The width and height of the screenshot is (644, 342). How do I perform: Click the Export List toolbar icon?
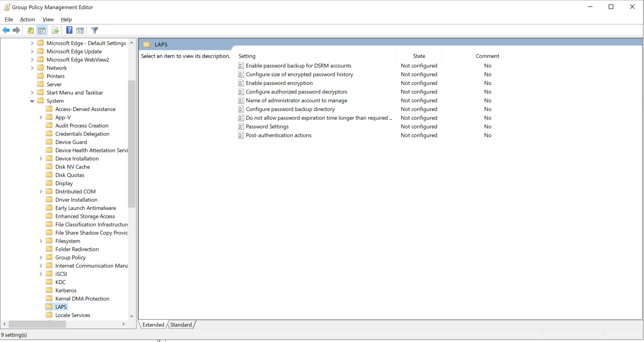pyautogui.click(x=55, y=30)
